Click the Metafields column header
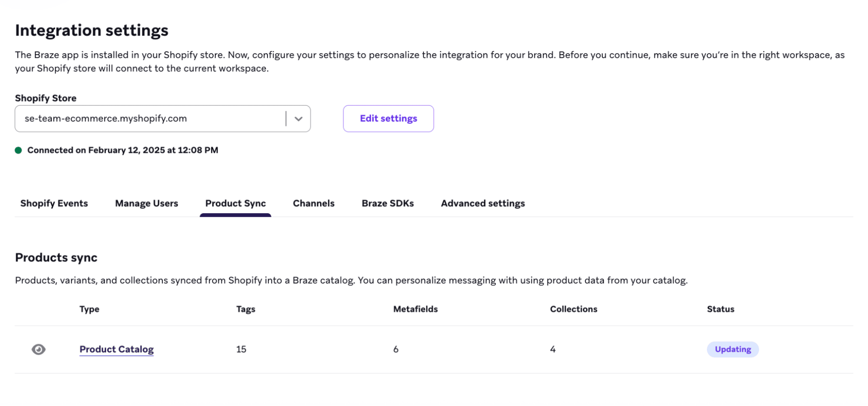This screenshot has width=868, height=406. point(416,309)
